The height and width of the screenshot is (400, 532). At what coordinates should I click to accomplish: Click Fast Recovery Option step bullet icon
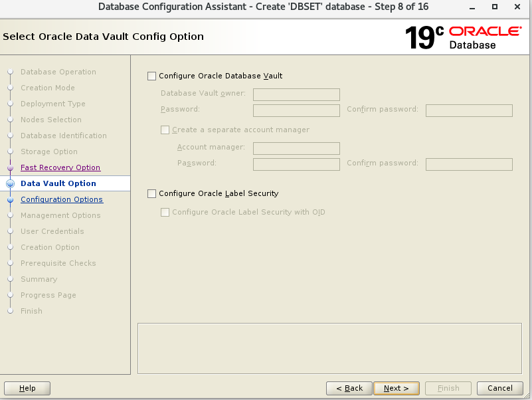(11, 167)
